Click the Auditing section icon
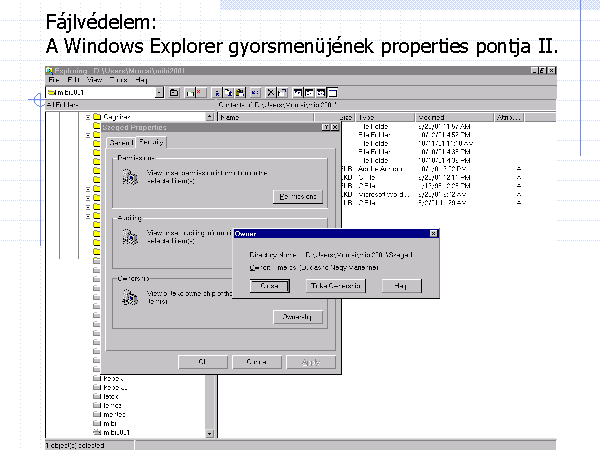Image resolution: width=600 pixels, height=450 pixels. pos(127,237)
